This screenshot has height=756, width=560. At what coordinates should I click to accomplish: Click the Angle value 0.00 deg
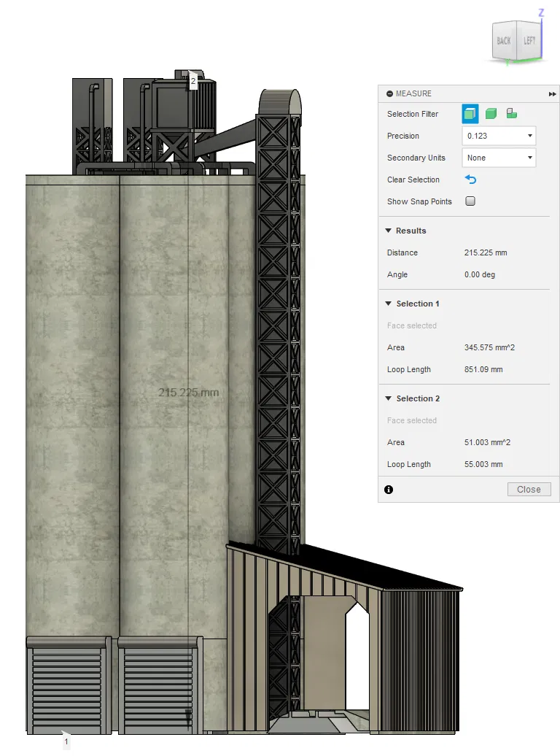[x=480, y=274]
